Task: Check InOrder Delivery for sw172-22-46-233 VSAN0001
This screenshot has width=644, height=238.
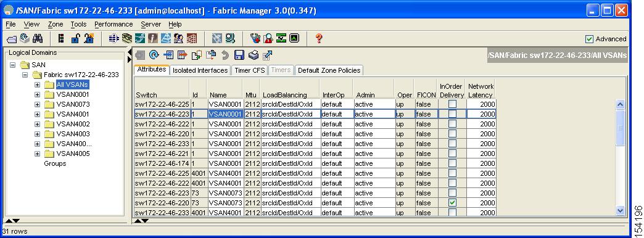Action: (452, 144)
